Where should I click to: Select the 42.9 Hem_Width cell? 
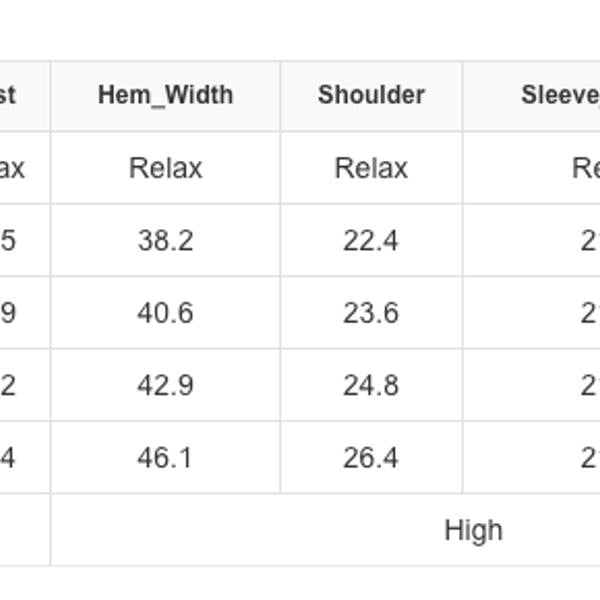pyautogui.click(x=165, y=385)
